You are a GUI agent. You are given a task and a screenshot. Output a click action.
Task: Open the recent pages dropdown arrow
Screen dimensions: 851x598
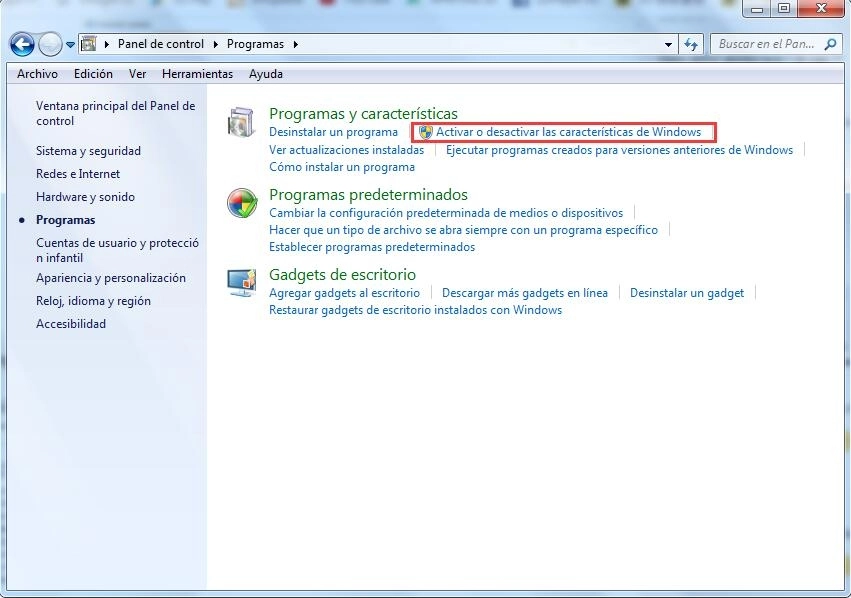point(71,45)
